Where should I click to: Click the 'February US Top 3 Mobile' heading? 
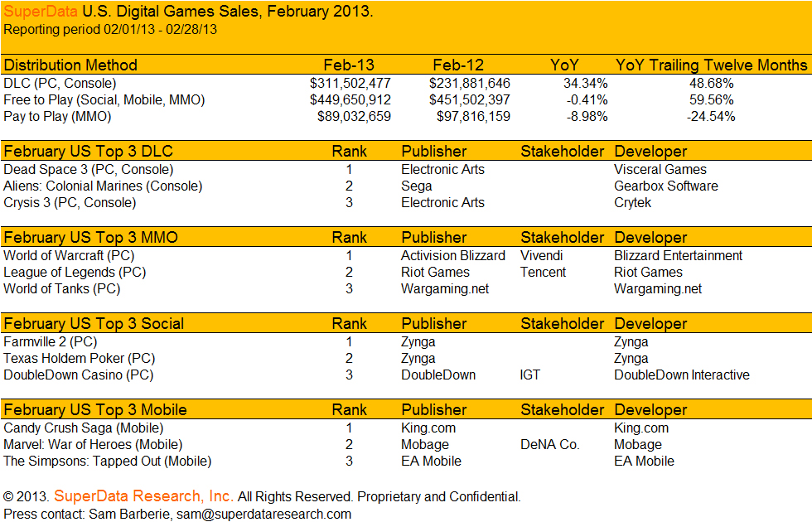pyautogui.click(x=94, y=410)
